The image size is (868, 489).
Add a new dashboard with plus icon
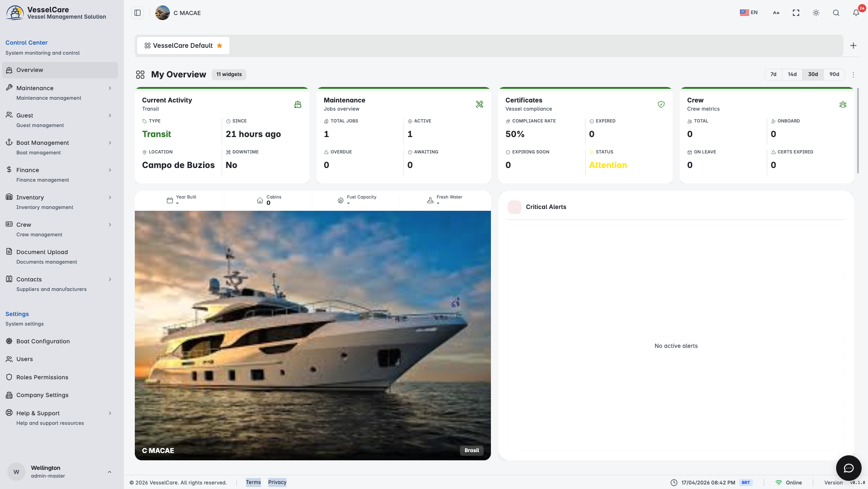pyautogui.click(x=853, y=46)
